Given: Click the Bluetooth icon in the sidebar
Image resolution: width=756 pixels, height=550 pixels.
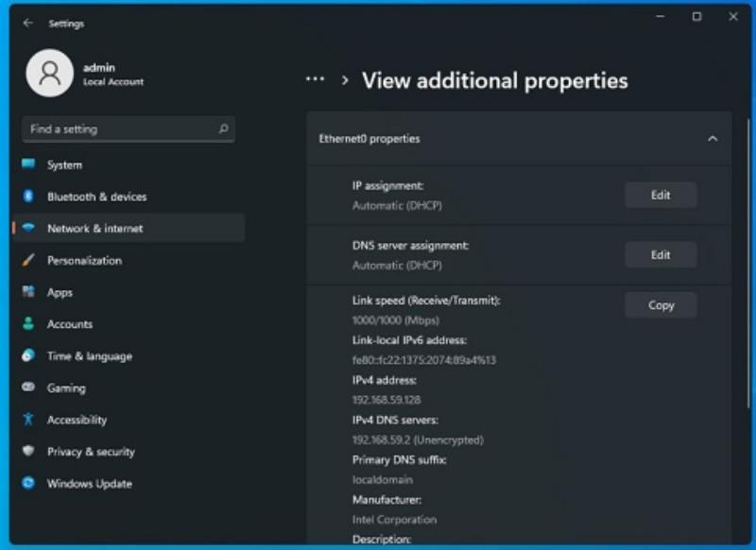Looking at the screenshot, I should 28,197.
